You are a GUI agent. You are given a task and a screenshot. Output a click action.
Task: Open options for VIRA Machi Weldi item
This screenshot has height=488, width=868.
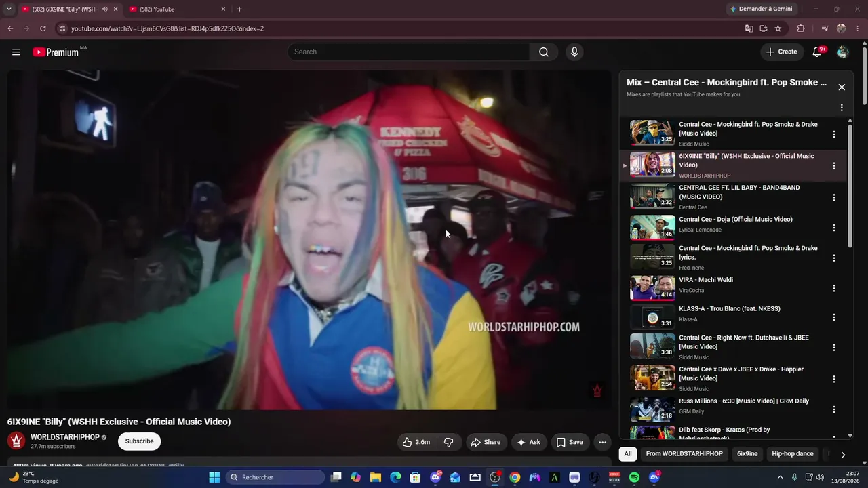tap(834, 288)
